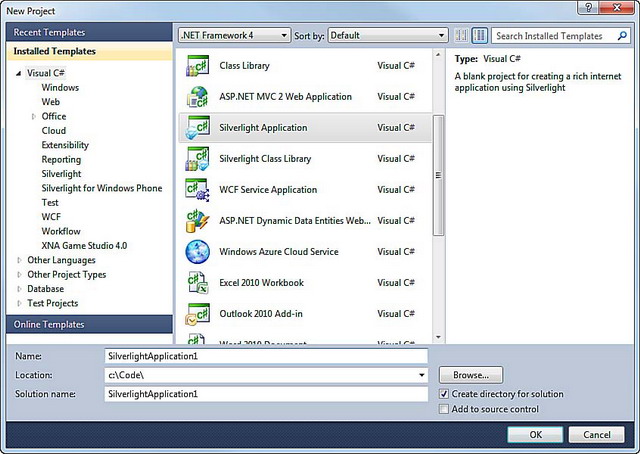This screenshot has width=640, height=454.
Task: Select the Reporting category
Action: tap(61, 159)
